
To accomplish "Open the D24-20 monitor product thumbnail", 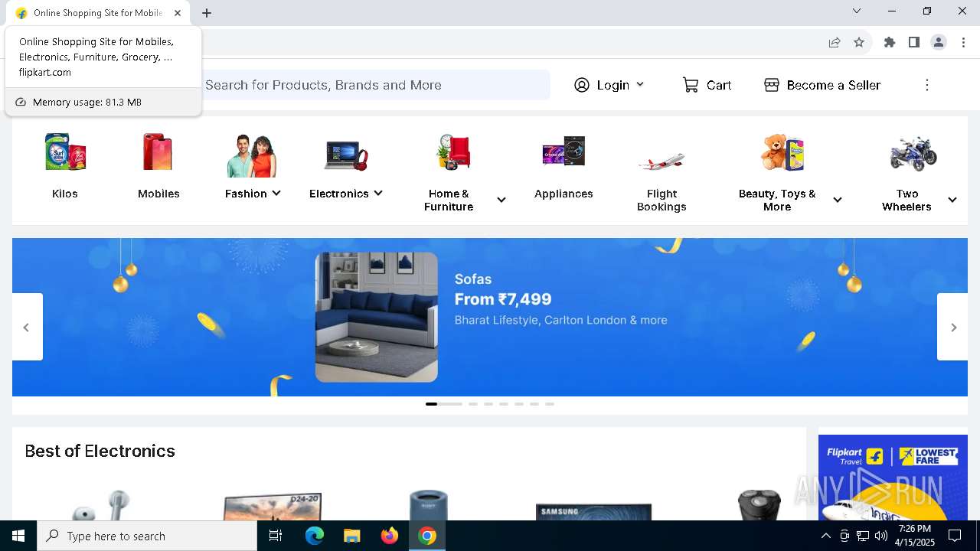I will pyautogui.click(x=272, y=507).
